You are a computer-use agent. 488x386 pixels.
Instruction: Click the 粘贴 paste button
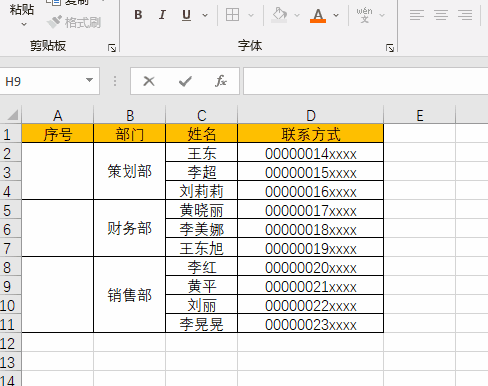point(22,9)
